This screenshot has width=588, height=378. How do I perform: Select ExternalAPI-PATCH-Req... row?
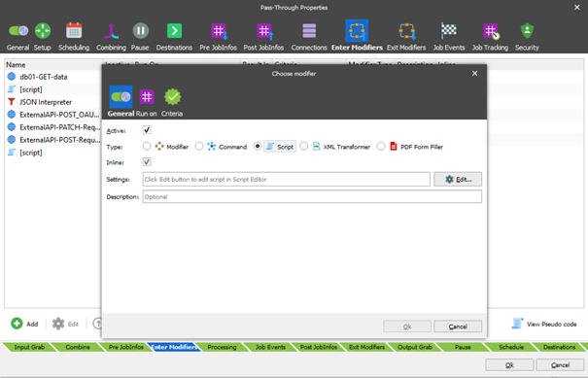[52, 127]
